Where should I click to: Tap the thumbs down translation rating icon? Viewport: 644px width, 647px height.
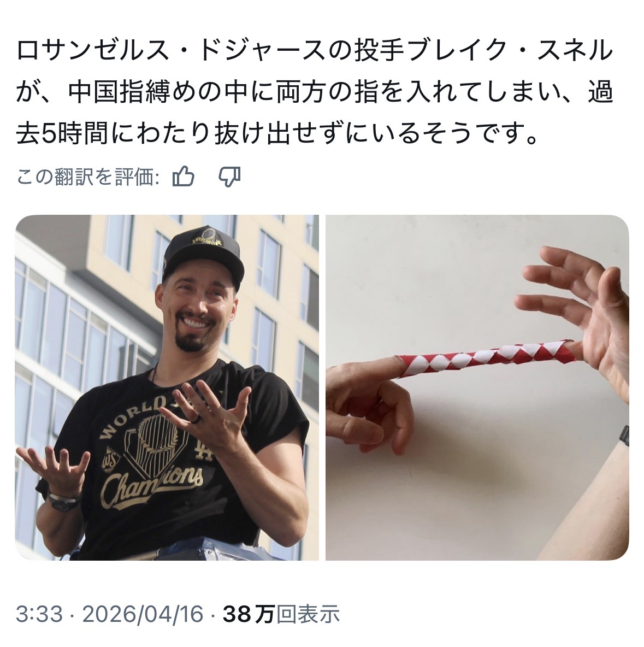(x=229, y=177)
